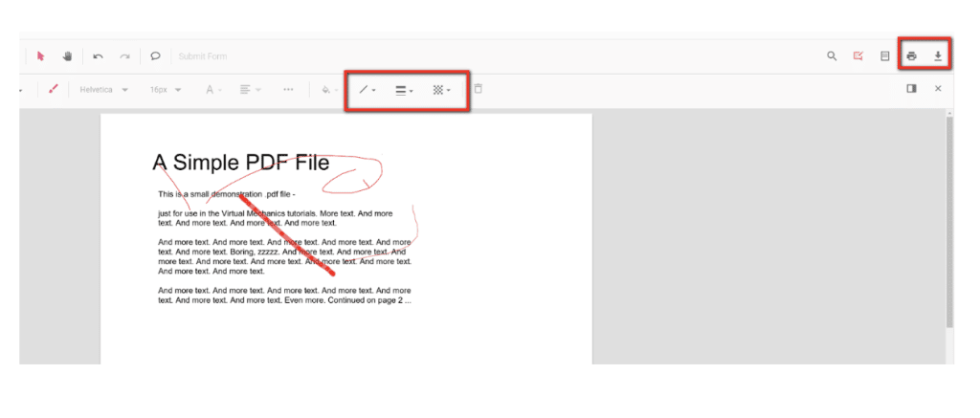This screenshot has height=418, width=980.
Task: Click the text 'This is a small demonstration .pdf file -'
Action: [x=226, y=194]
